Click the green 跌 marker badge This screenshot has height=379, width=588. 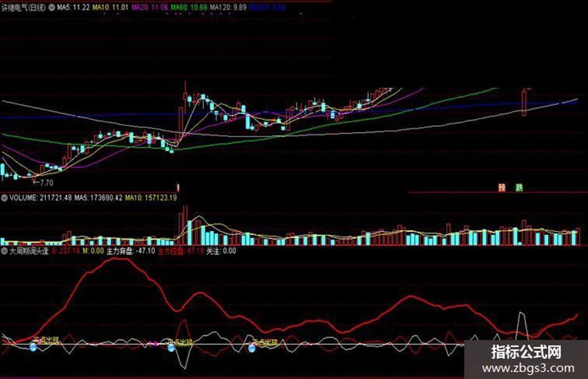[519, 187]
